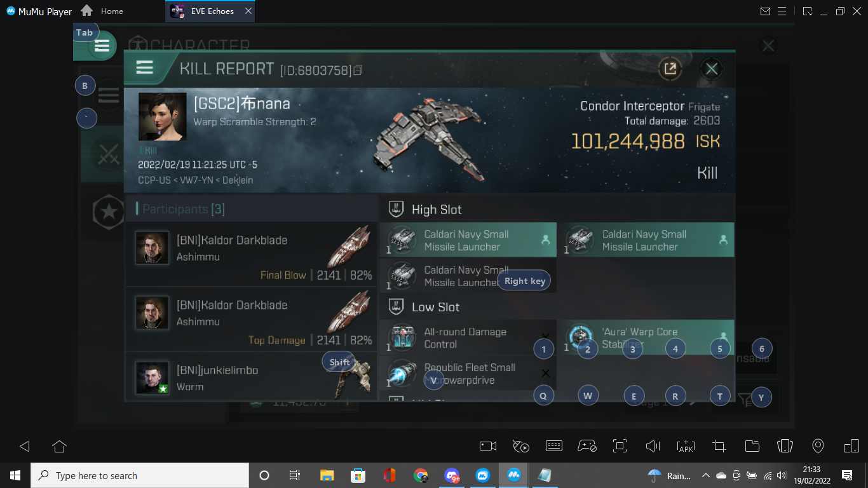This screenshot has height=488, width=868.
Task: Toggle emulator full screen view
Action: coord(620,446)
